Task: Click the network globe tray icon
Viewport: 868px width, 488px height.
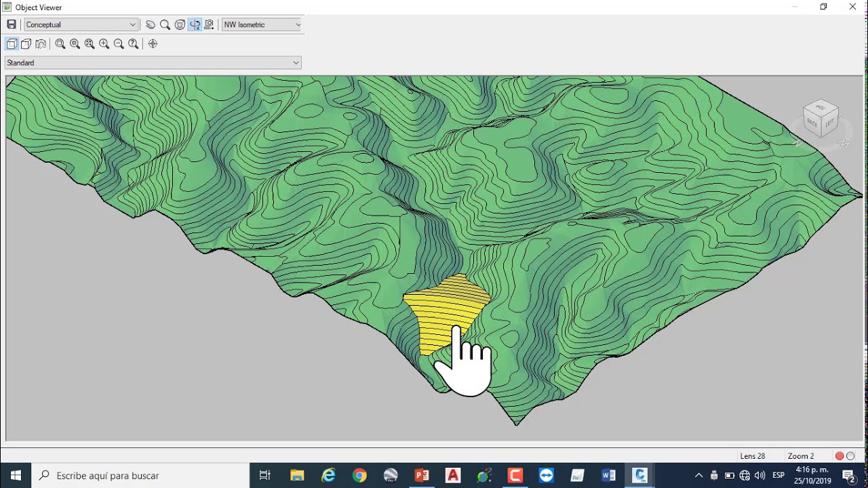Action: (x=745, y=476)
